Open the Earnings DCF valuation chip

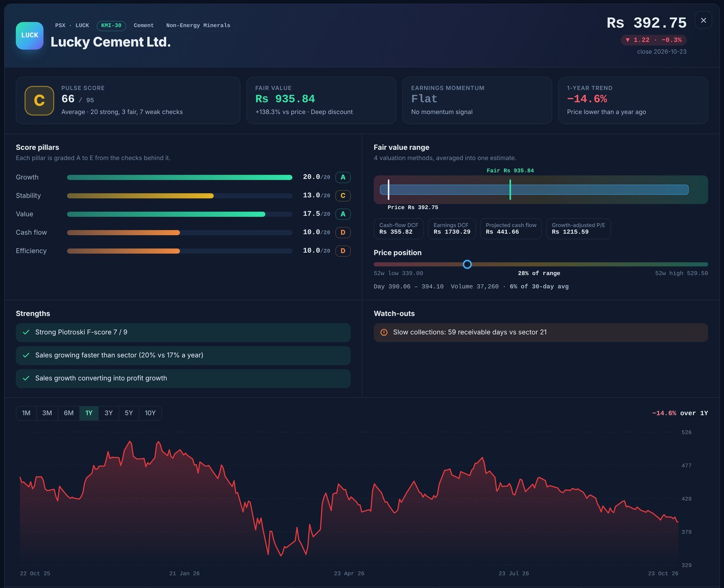point(452,229)
